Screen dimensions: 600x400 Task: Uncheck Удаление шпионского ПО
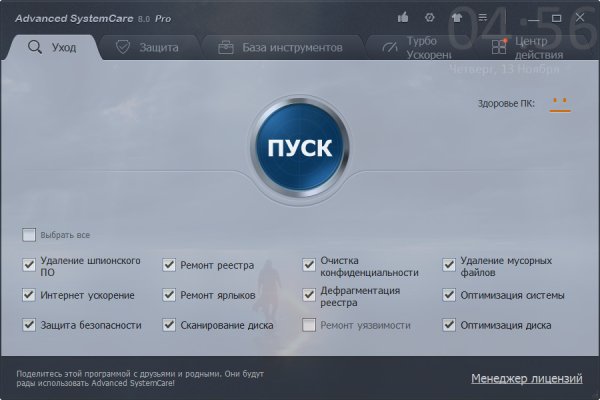[x=29, y=264]
